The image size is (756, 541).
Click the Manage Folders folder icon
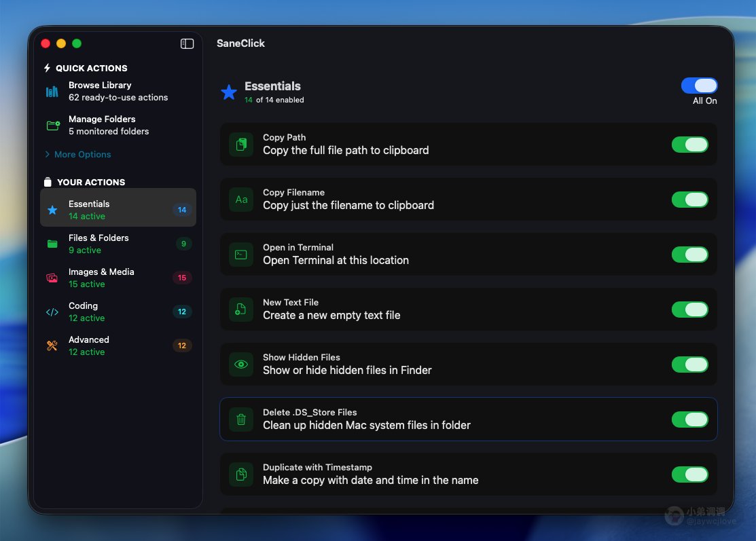53,126
